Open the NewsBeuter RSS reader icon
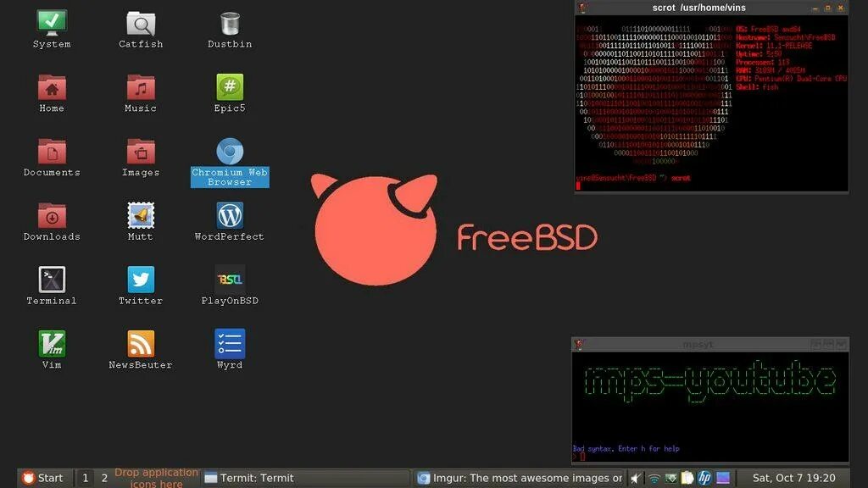868x488 pixels. 141,350
